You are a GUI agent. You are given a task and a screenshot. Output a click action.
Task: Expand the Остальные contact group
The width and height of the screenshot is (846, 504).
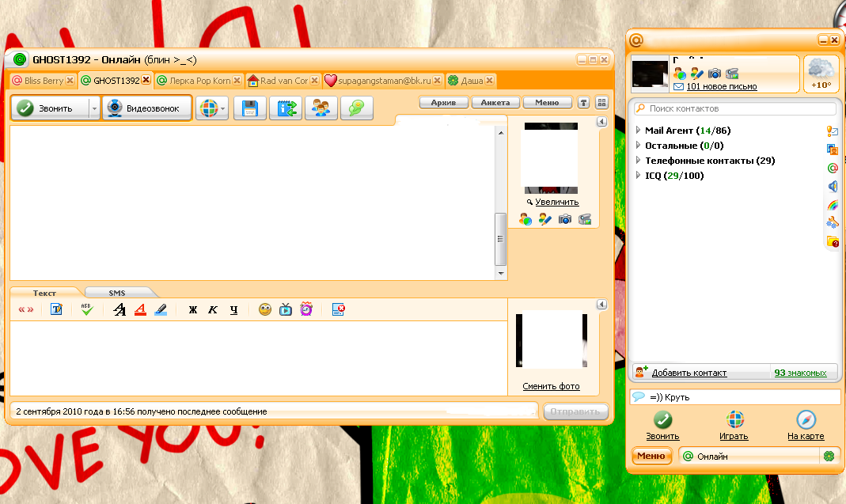(639, 145)
